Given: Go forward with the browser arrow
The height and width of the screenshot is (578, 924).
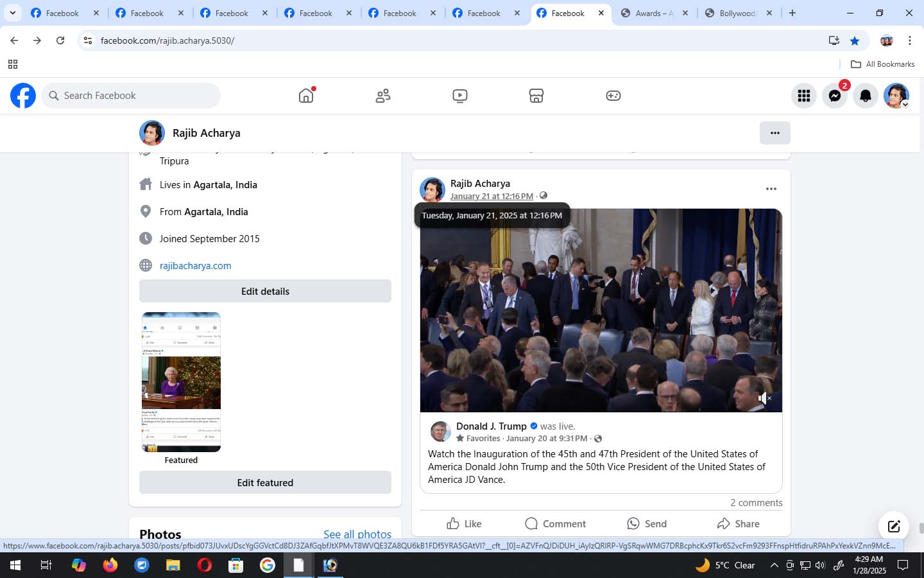Looking at the screenshot, I should [37, 40].
